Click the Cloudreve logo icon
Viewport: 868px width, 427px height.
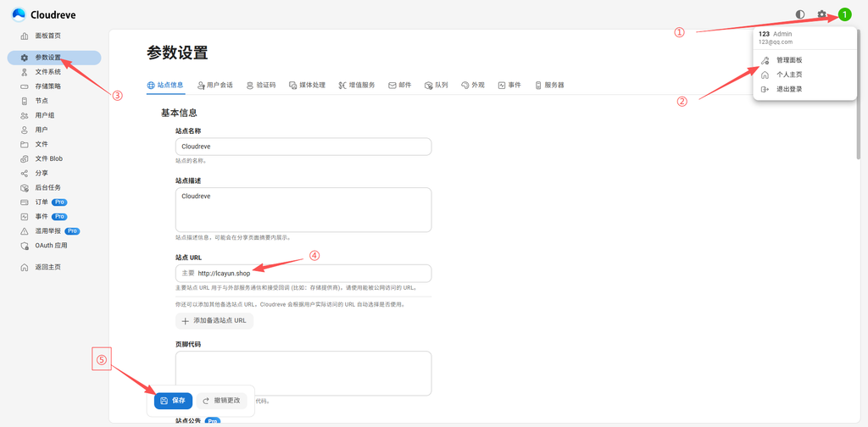coord(19,14)
